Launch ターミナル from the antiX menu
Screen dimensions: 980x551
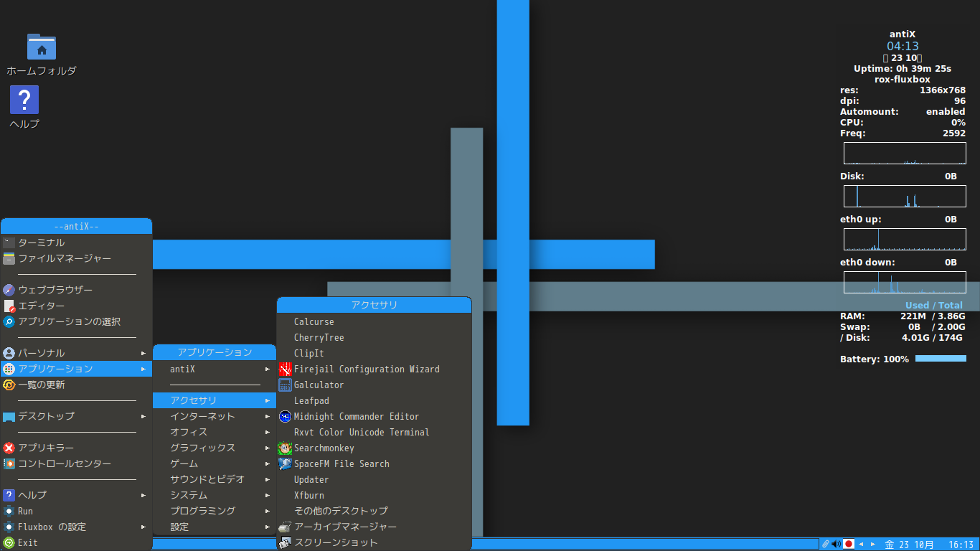[x=76, y=242]
